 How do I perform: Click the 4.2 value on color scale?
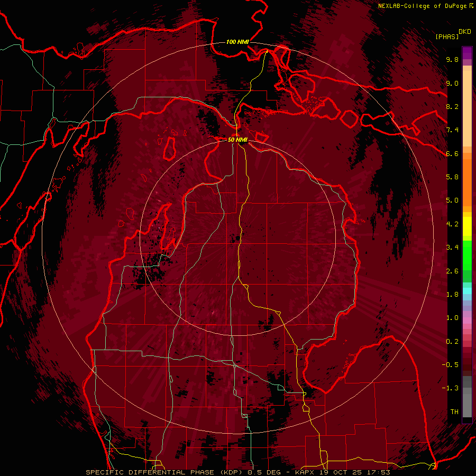452,224
